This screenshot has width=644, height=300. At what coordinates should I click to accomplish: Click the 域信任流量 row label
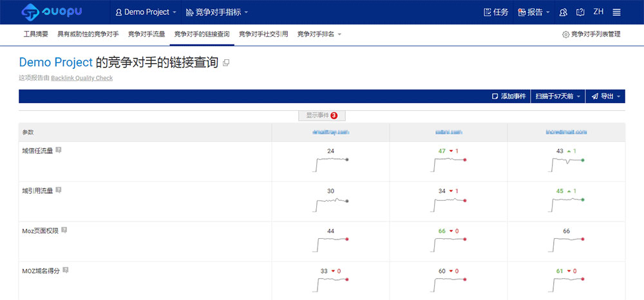38,151
